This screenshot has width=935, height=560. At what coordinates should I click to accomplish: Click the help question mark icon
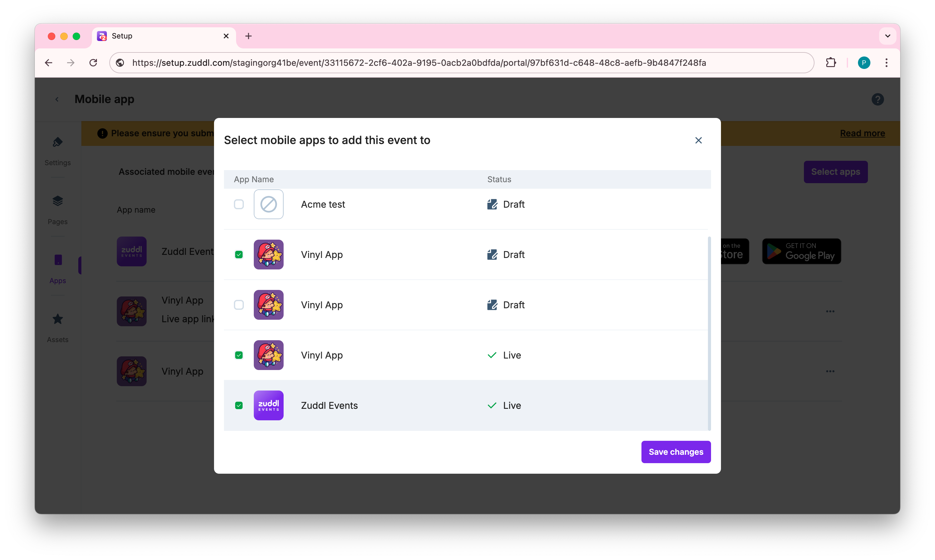pyautogui.click(x=877, y=99)
